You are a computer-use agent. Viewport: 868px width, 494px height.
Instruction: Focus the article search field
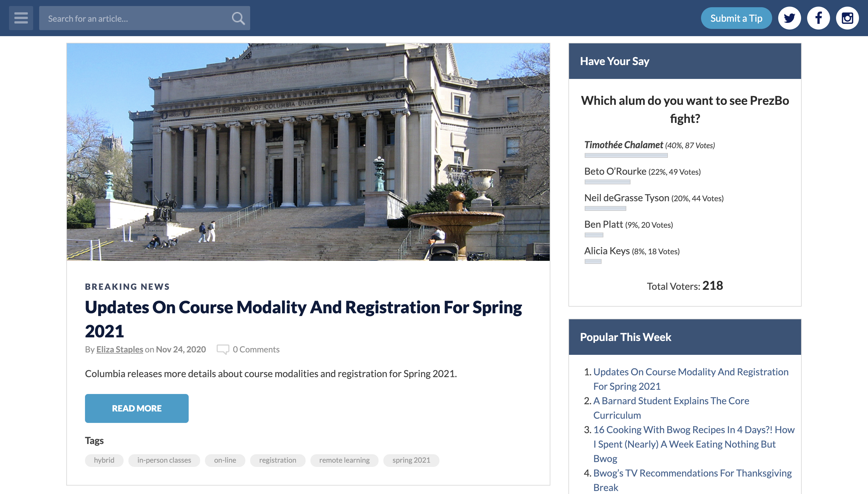pos(136,18)
